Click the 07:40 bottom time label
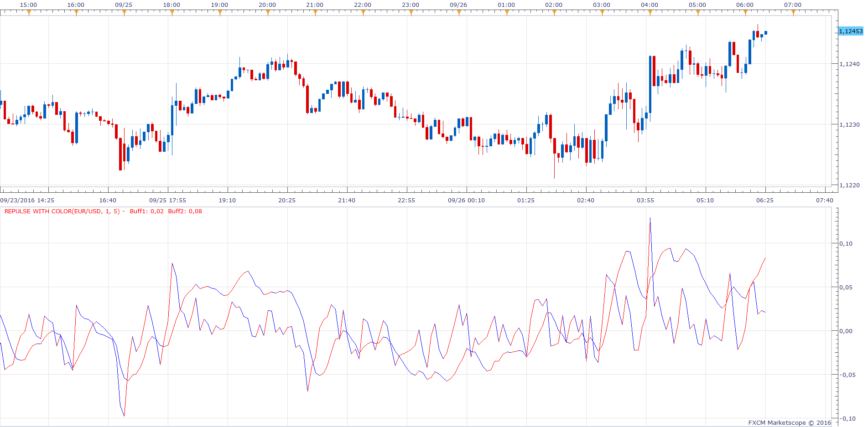 (825, 201)
